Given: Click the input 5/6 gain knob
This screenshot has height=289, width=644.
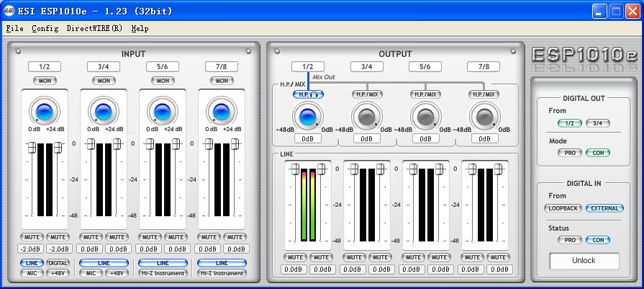Looking at the screenshot, I should (x=163, y=112).
